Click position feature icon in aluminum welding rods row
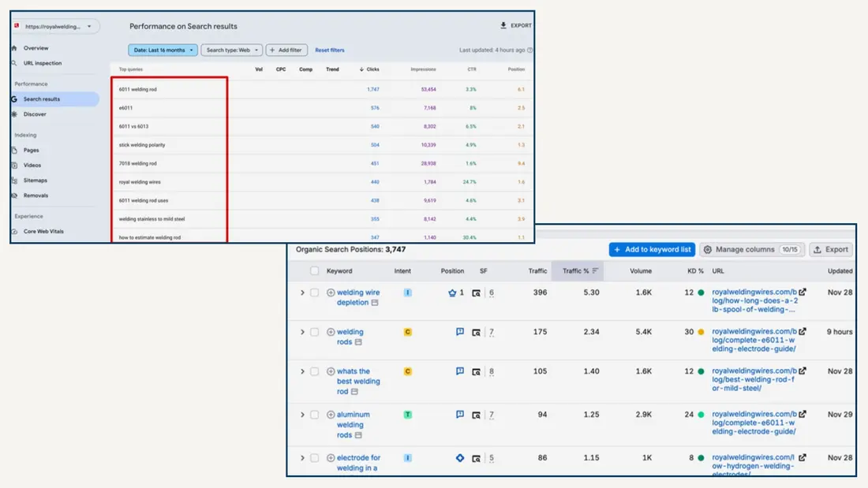The width and height of the screenshot is (868, 488). 460,414
